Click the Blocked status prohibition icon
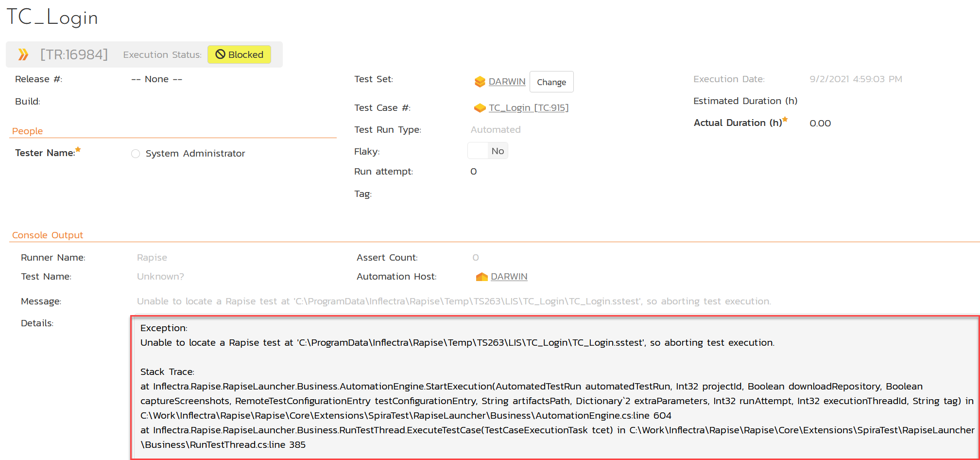This screenshot has width=980, height=460. (x=220, y=54)
